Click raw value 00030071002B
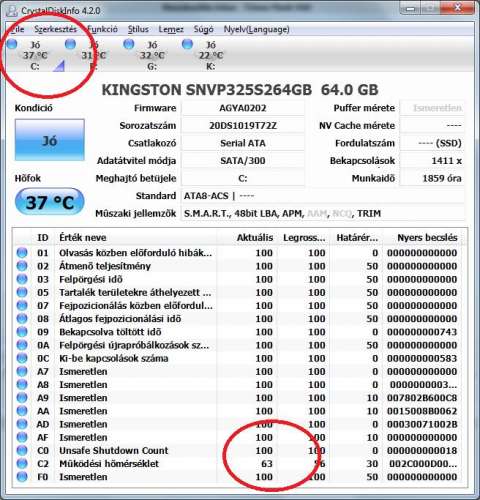 [422, 424]
